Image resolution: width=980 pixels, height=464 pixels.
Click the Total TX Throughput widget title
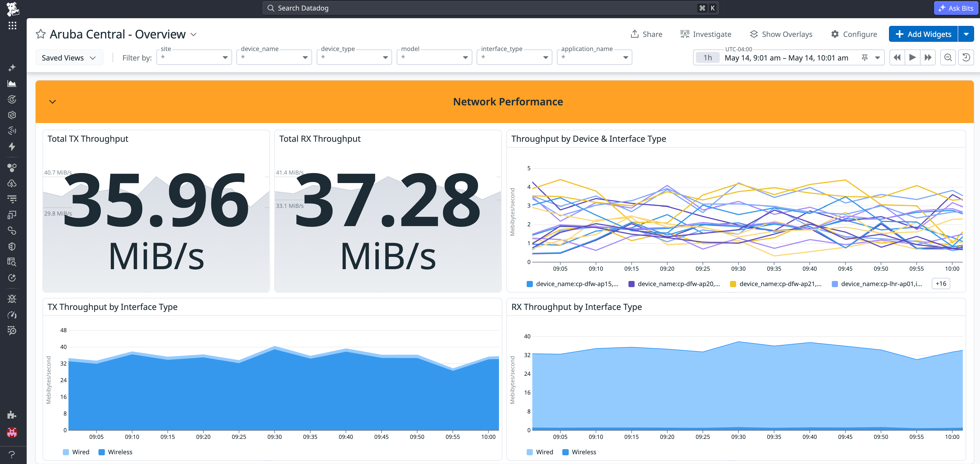click(88, 139)
